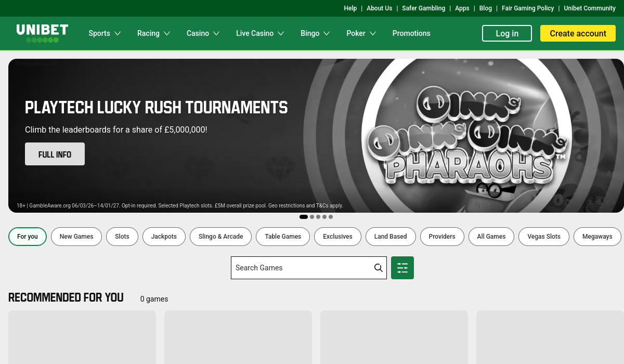Click the FULL INFO banner button
Viewport: 624px width, 364px height.
(x=55, y=154)
